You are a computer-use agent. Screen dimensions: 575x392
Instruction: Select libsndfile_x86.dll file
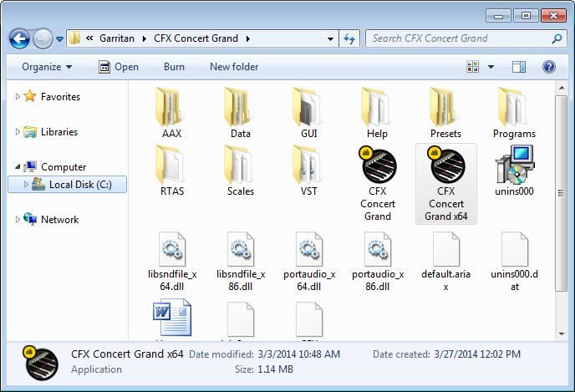241,262
